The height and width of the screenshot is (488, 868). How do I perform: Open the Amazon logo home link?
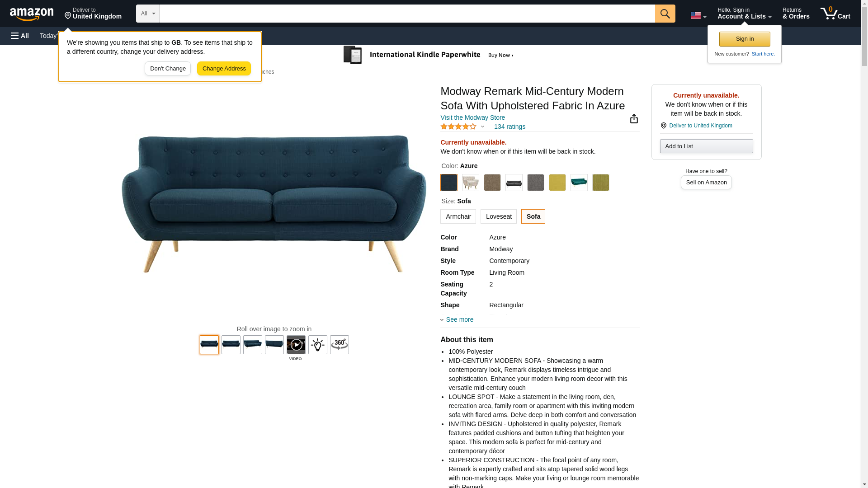[x=32, y=14]
